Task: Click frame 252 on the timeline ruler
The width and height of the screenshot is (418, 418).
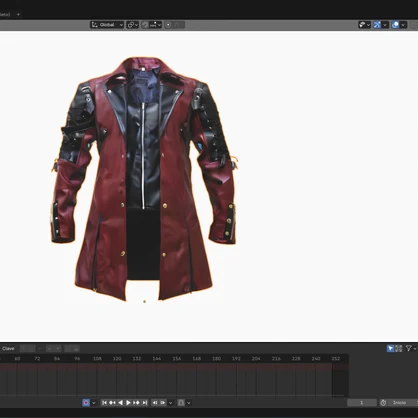Action: pos(336,359)
